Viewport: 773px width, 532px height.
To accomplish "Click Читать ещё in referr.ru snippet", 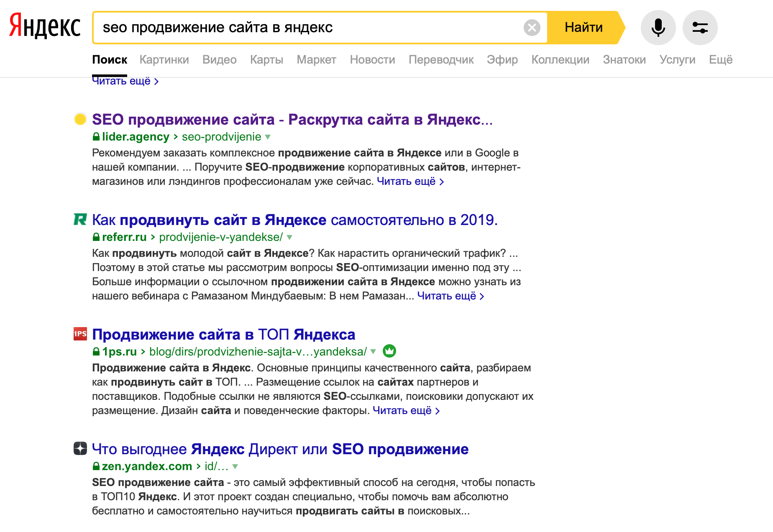I will click(x=450, y=296).
